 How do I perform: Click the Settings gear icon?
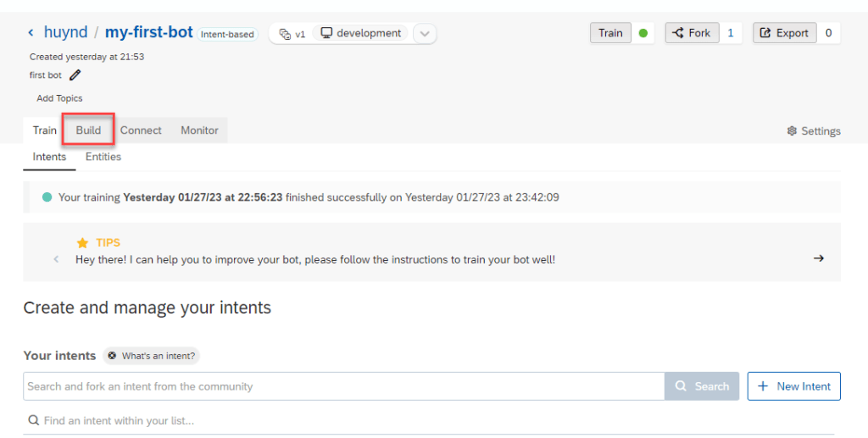coord(792,131)
